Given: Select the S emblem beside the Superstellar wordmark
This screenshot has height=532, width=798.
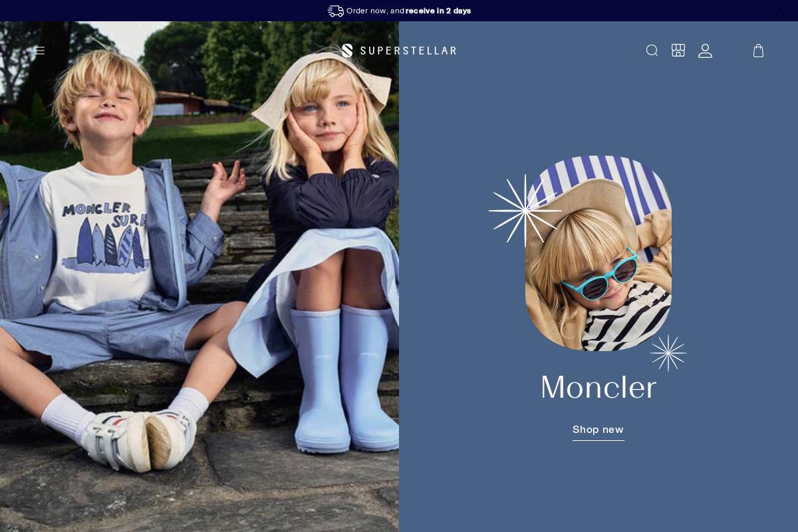Looking at the screenshot, I should pyautogui.click(x=347, y=51).
